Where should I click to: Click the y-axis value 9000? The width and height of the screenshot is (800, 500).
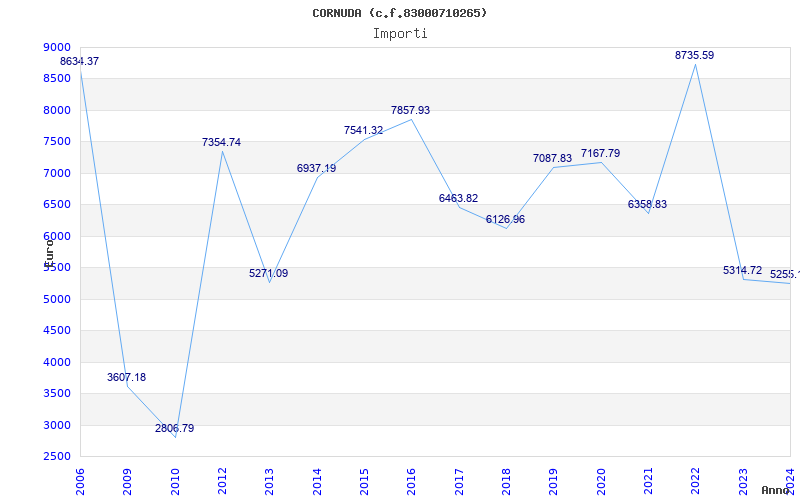click(57, 47)
